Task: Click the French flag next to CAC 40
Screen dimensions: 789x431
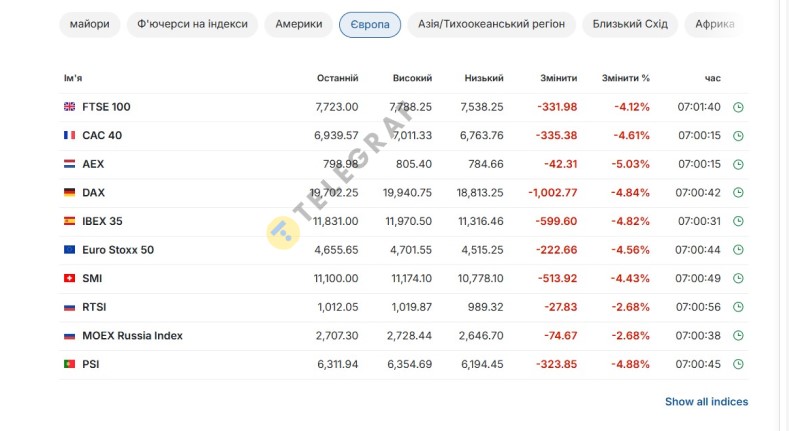Action: 69,135
